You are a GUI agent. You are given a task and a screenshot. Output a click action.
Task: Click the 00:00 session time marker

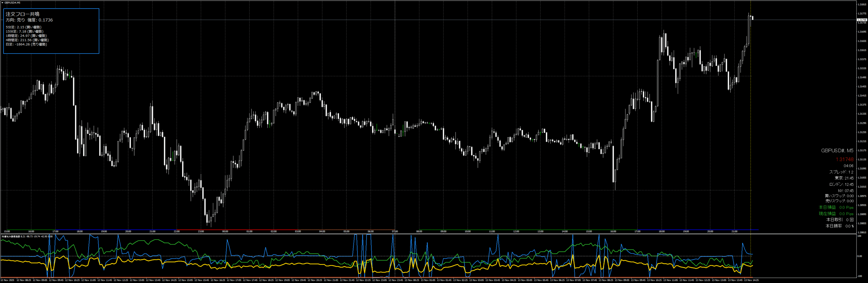(225, 231)
